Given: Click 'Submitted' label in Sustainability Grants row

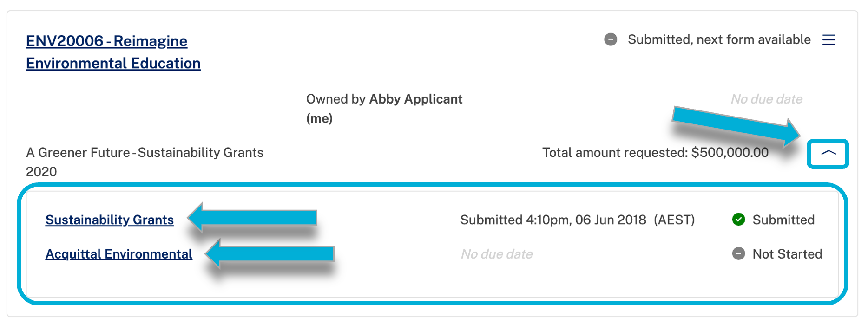Looking at the screenshot, I should 783,220.
